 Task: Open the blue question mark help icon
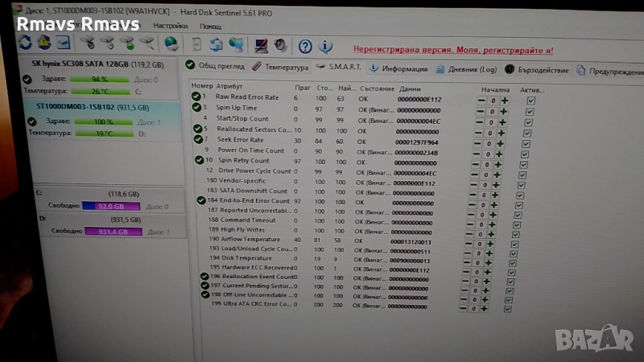(x=305, y=46)
